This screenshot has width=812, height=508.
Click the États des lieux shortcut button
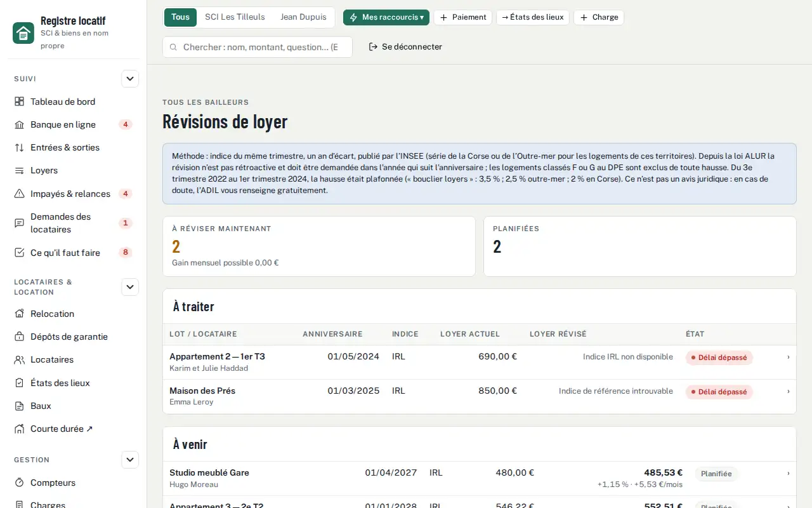click(x=533, y=17)
